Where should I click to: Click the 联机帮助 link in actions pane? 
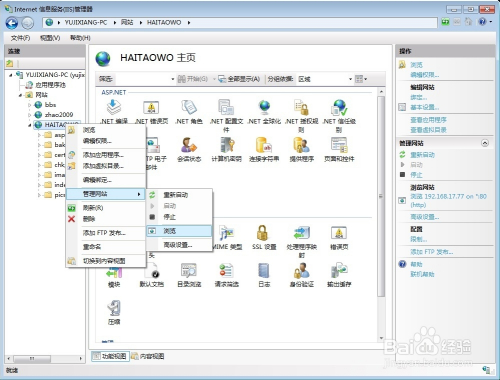pos(422,274)
